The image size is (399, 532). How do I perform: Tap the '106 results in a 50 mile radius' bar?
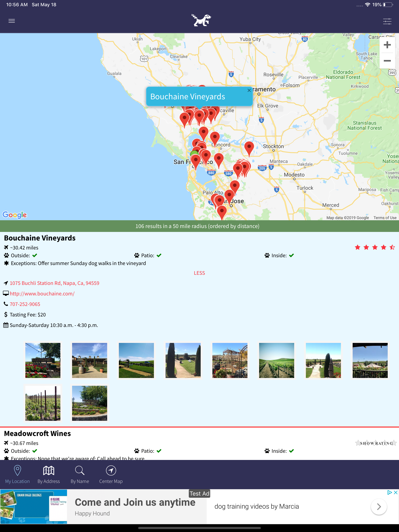199,226
